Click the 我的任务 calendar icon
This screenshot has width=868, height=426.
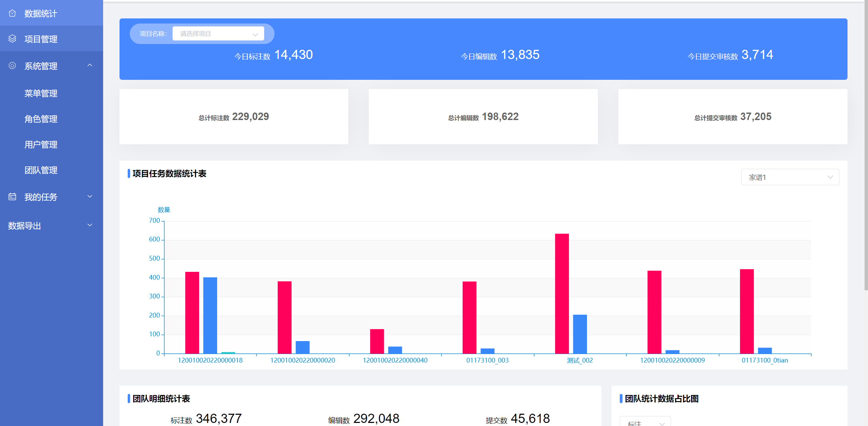12,197
